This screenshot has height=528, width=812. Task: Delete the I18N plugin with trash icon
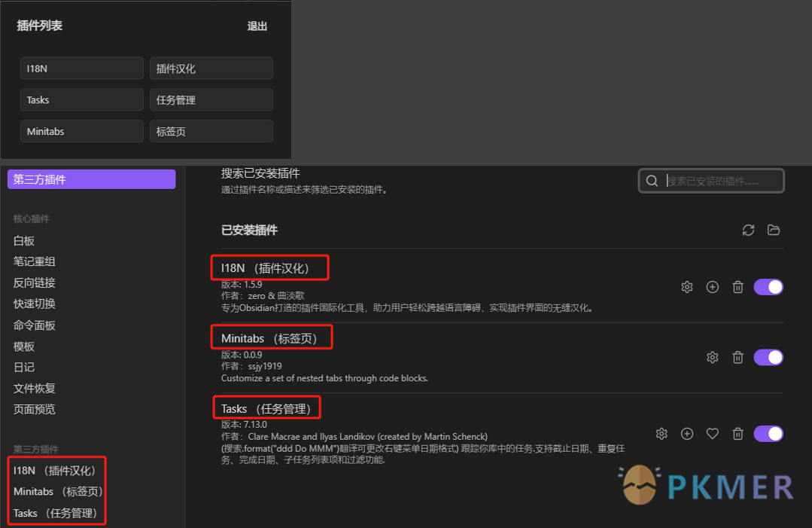737,287
